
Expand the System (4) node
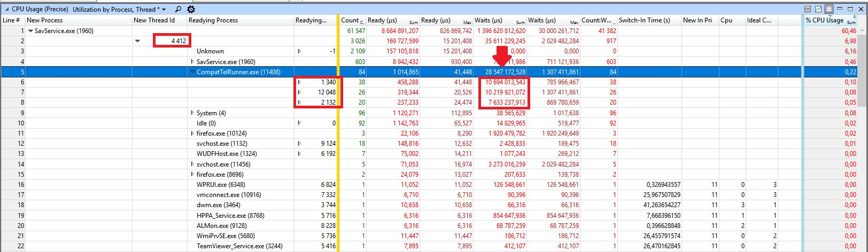click(192, 113)
